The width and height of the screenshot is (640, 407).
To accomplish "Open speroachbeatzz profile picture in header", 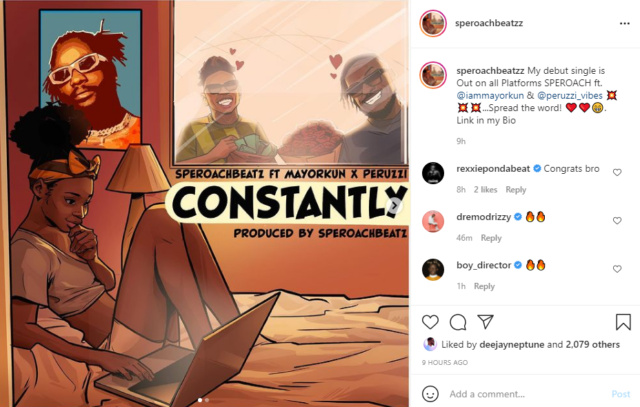I will (x=433, y=23).
